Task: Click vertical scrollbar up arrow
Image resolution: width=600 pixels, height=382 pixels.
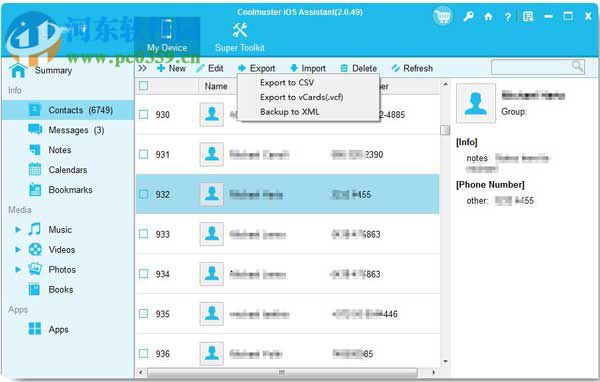Action: click(x=445, y=84)
